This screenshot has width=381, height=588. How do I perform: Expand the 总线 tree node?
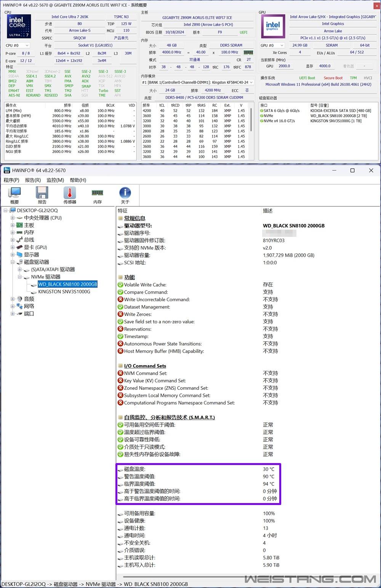coord(13,240)
